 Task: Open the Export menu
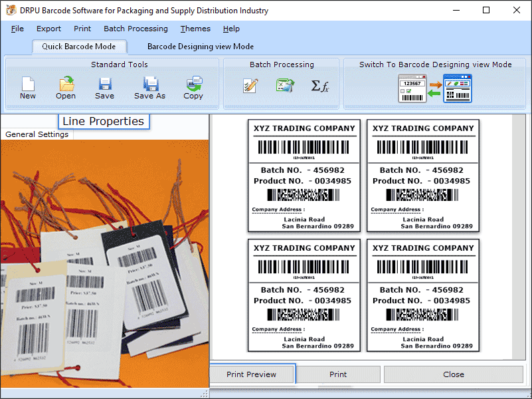[x=48, y=29]
